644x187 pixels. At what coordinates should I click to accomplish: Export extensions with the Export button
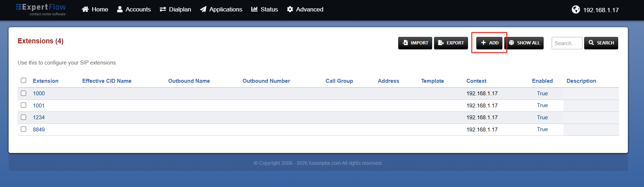point(451,43)
